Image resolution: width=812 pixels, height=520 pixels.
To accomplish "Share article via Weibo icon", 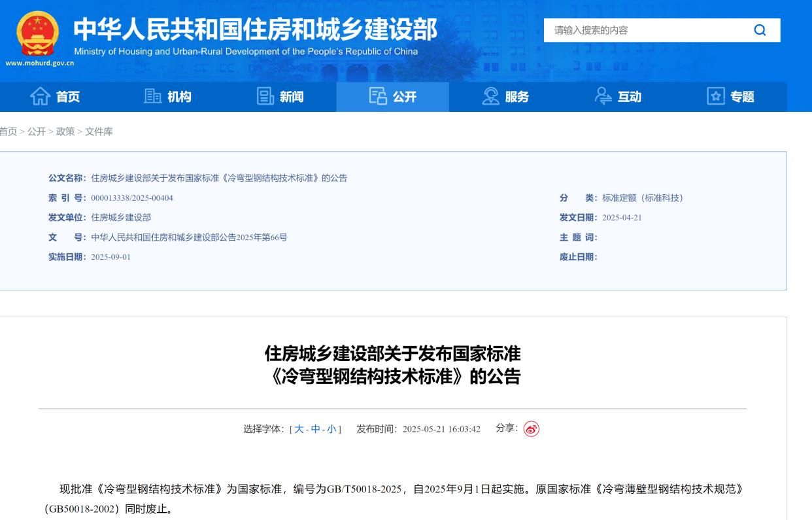I will coord(532,429).
